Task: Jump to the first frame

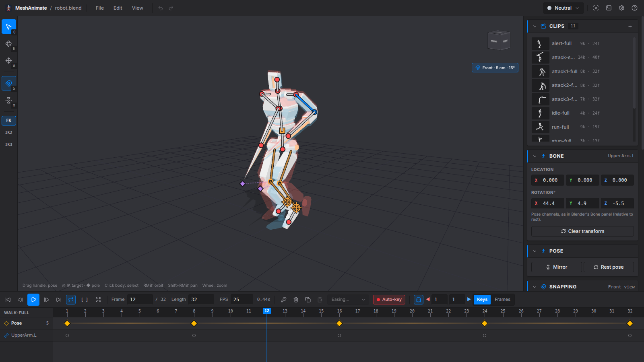Action: tap(8, 300)
